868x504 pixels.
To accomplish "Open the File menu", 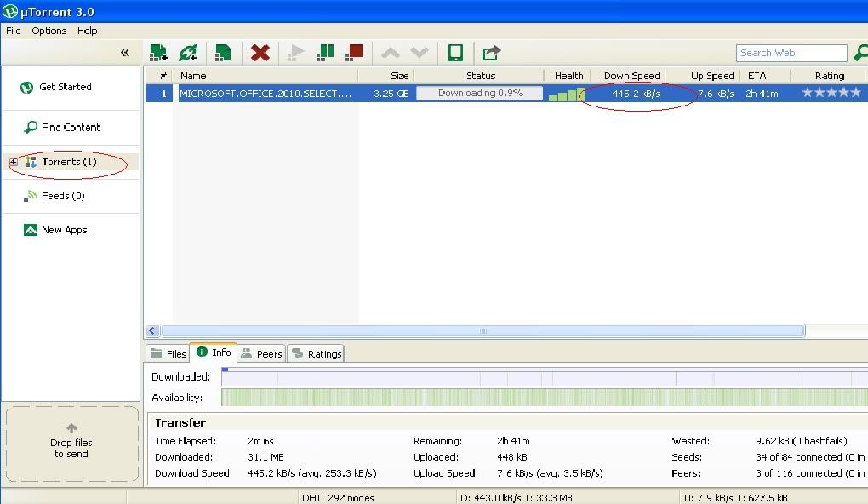I will 14,31.
